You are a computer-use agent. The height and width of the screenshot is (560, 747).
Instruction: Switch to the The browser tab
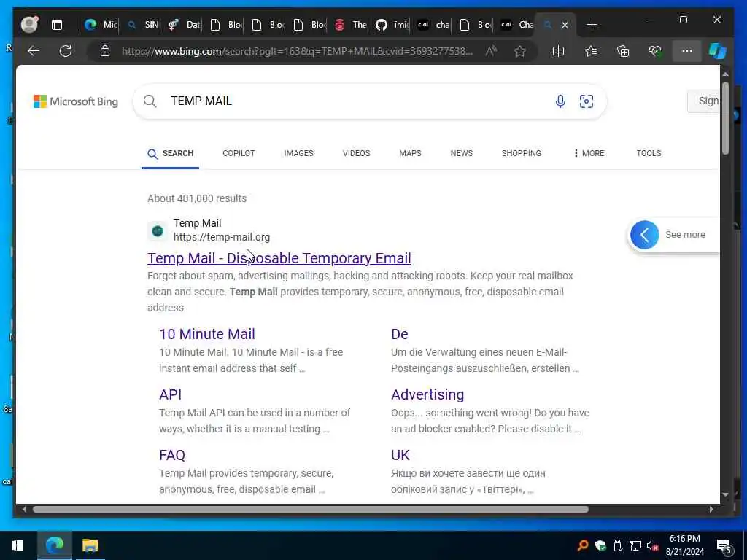pyautogui.click(x=350, y=25)
